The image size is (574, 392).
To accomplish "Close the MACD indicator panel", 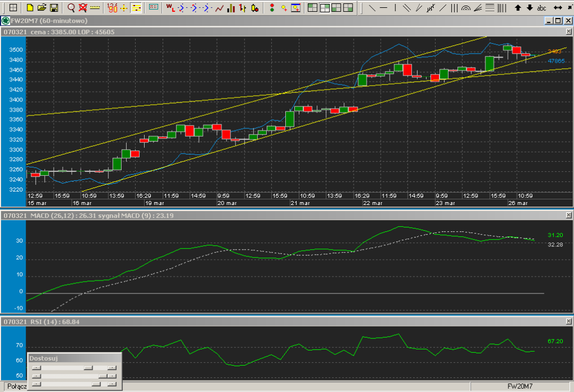I will (x=568, y=215).
